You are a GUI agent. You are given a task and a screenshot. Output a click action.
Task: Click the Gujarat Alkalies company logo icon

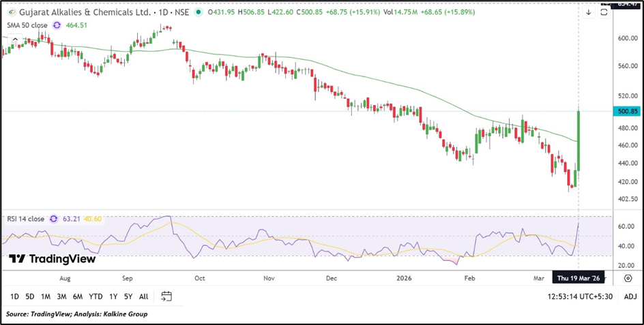coord(9,12)
